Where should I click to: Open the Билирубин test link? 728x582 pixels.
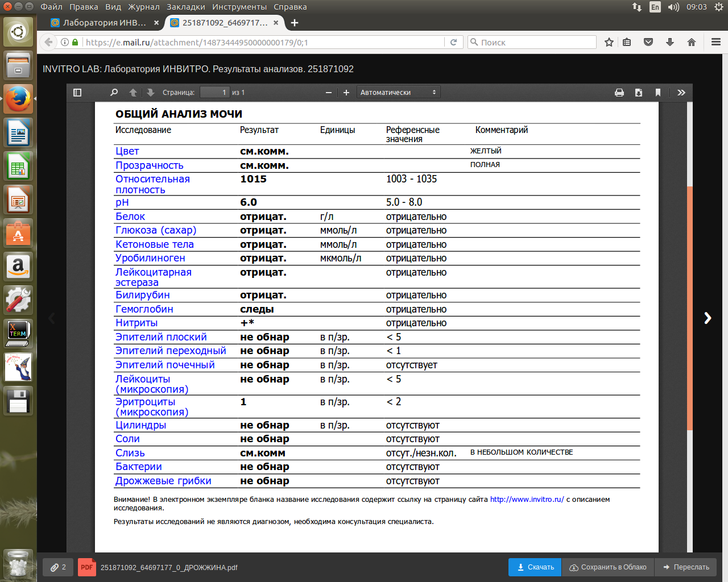click(143, 296)
